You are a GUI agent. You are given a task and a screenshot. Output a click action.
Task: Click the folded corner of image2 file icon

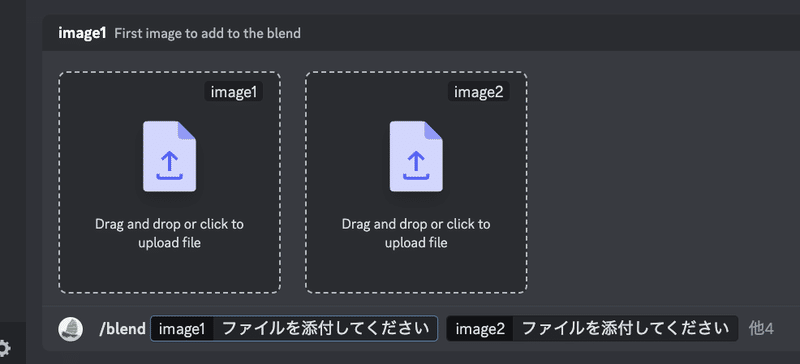pos(434,130)
